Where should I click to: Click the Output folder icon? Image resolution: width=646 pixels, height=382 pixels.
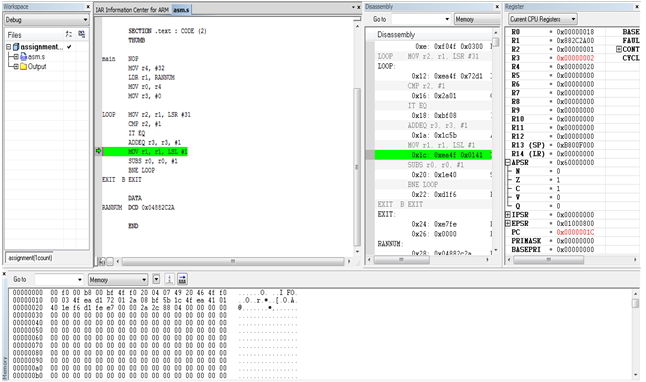(23, 66)
